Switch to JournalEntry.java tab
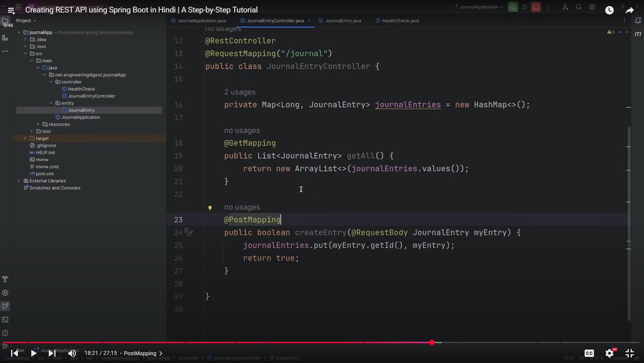Image resolution: width=644 pixels, height=363 pixels. tap(340, 20)
